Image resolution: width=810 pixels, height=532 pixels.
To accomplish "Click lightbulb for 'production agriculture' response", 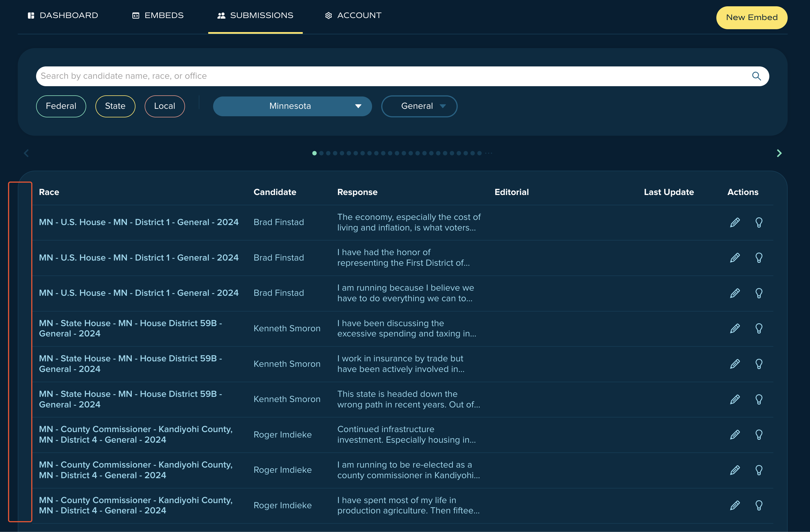I will (759, 505).
